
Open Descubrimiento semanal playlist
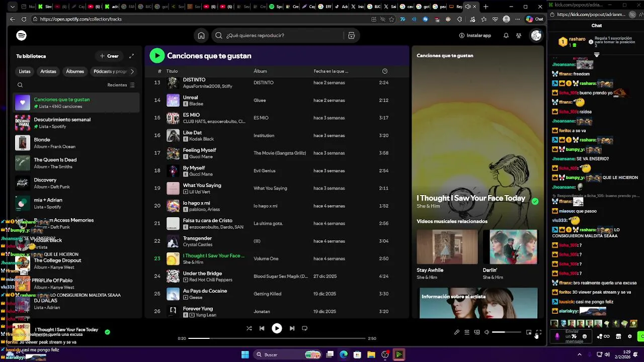tap(75, 123)
